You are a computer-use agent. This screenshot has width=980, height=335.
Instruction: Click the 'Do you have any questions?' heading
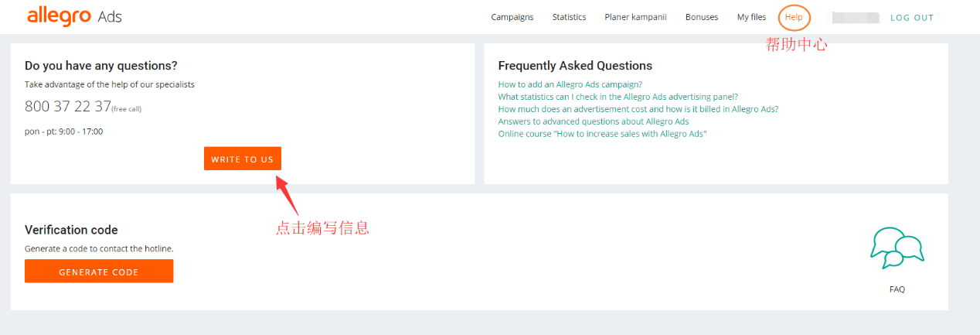pos(101,66)
